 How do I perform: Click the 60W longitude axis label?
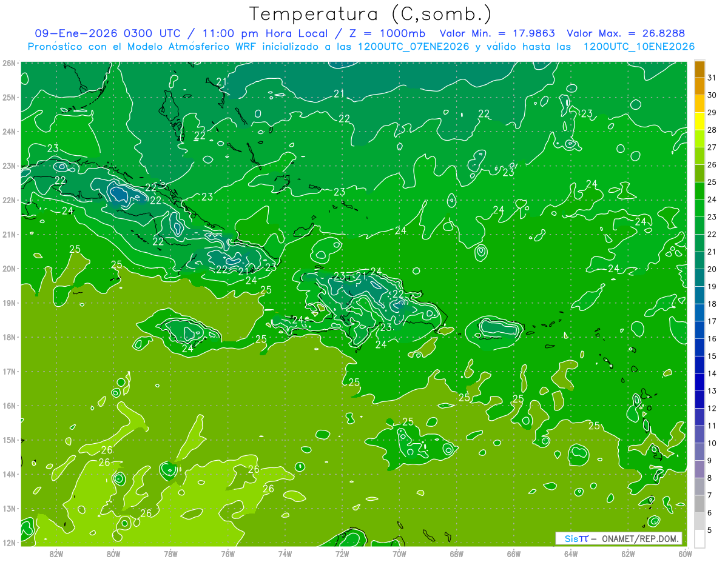click(x=685, y=554)
